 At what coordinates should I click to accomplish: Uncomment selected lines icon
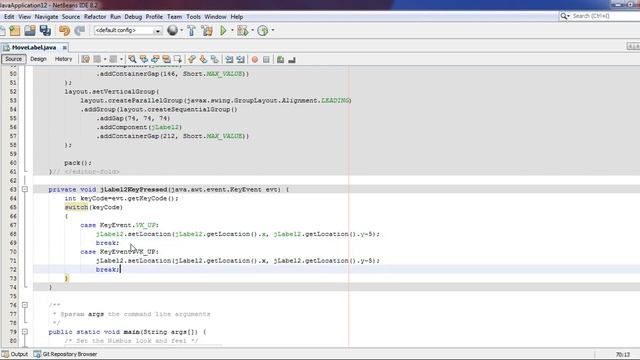coord(292,60)
